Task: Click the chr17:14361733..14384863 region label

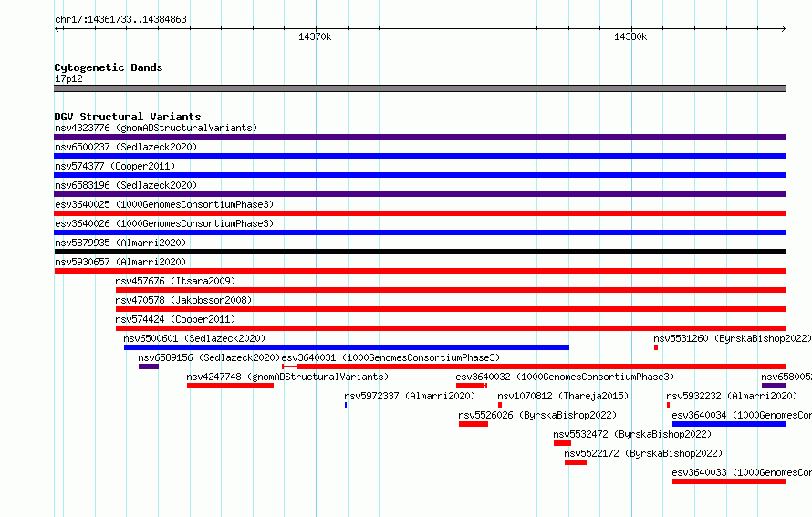Action: pos(120,19)
